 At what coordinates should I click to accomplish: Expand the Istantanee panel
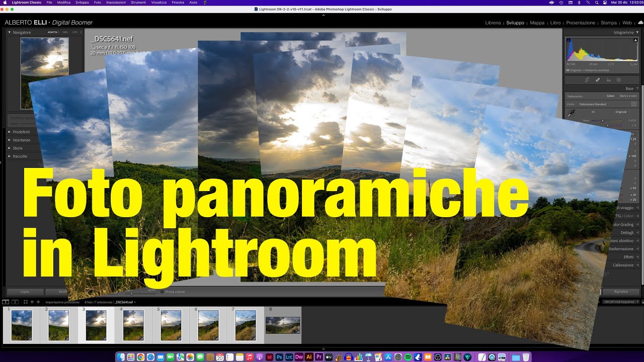(x=9, y=140)
